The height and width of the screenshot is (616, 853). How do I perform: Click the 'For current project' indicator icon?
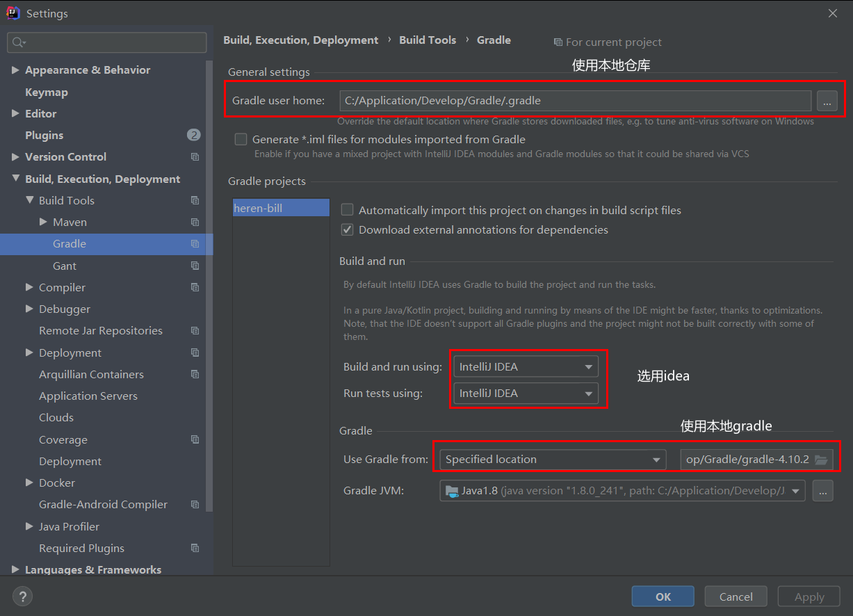click(x=558, y=42)
